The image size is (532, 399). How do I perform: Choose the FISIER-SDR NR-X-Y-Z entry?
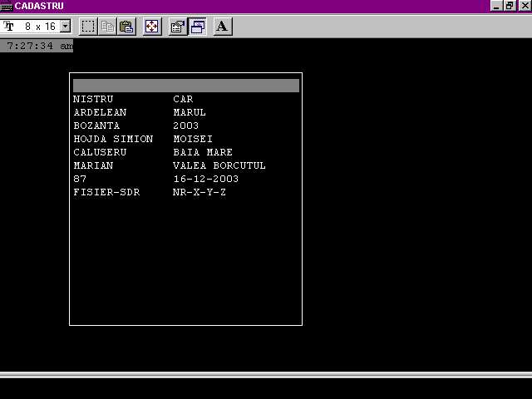point(150,192)
